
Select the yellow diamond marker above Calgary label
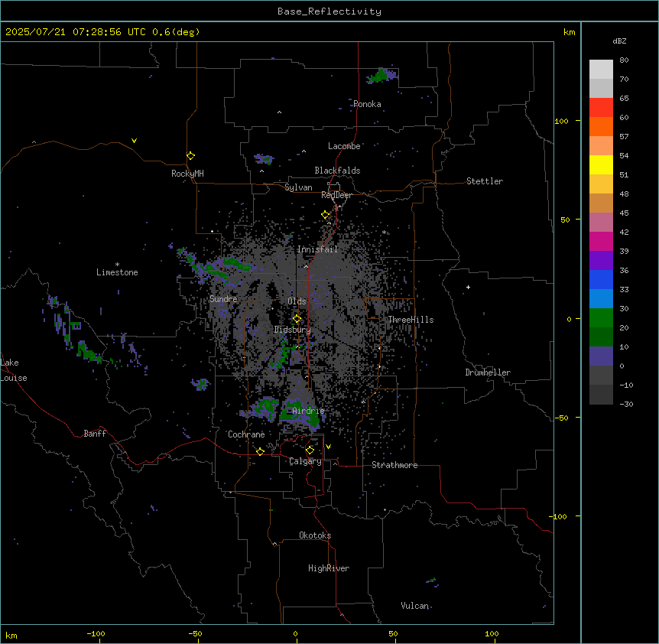click(310, 450)
